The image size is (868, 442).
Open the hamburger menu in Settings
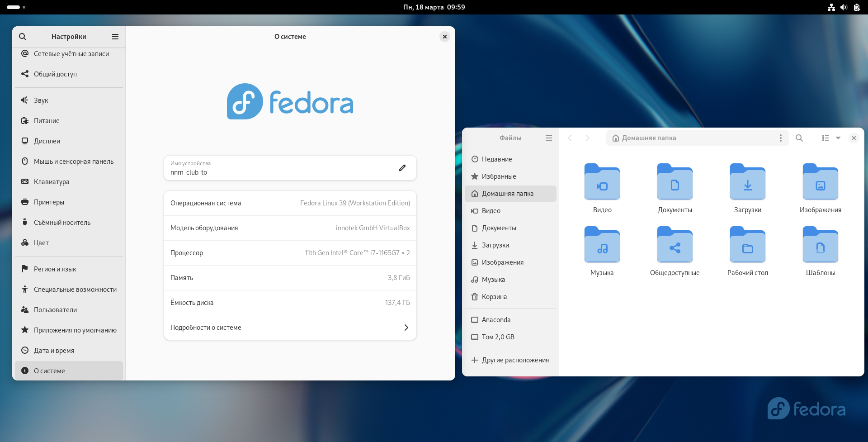[115, 37]
